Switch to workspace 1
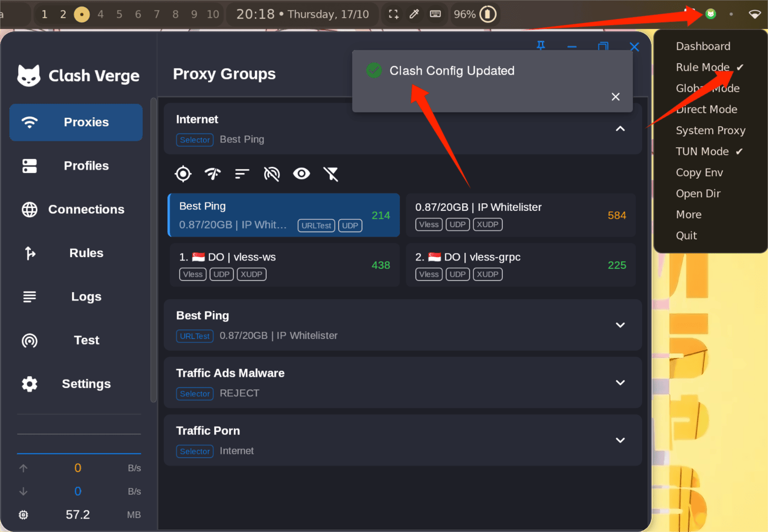The width and height of the screenshot is (768, 532). tap(44, 14)
